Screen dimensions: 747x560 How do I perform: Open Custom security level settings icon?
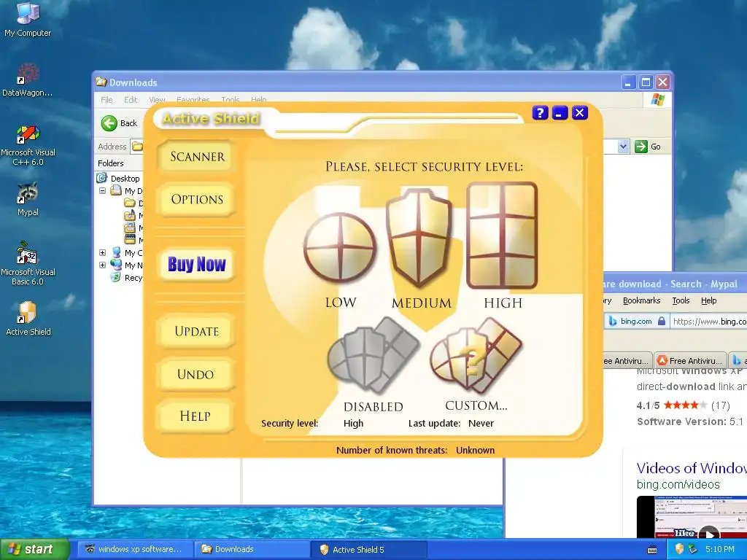coord(476,355)
